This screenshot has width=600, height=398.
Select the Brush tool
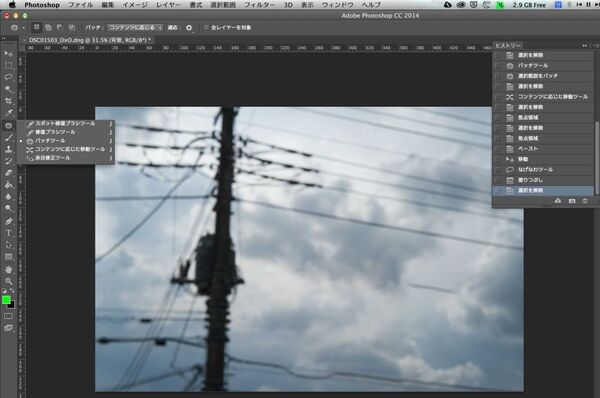click(x=8, y=138)
